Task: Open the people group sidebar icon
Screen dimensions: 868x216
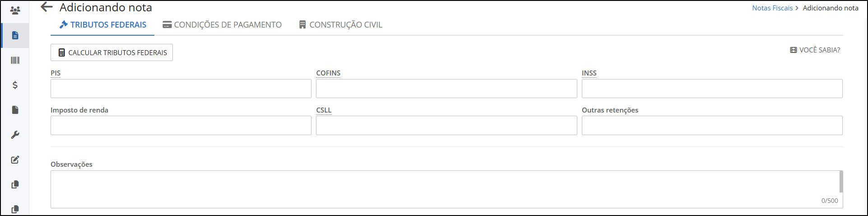Action: (15, 10)
